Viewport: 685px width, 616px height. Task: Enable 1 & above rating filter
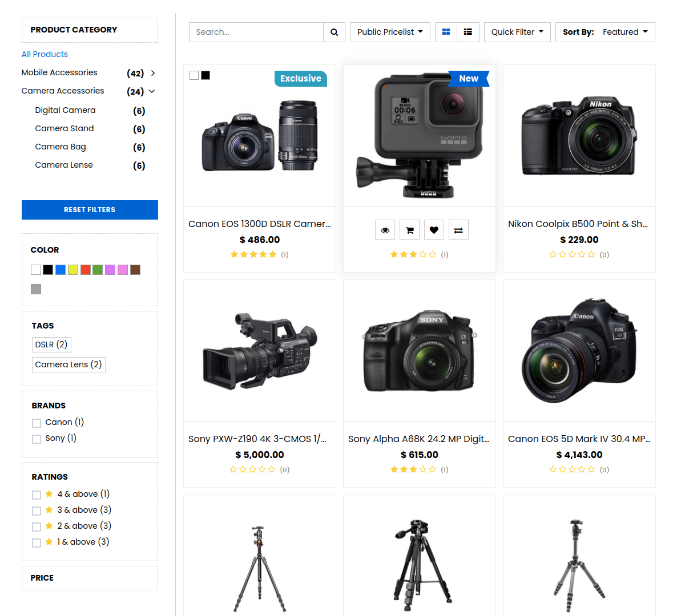37,542
